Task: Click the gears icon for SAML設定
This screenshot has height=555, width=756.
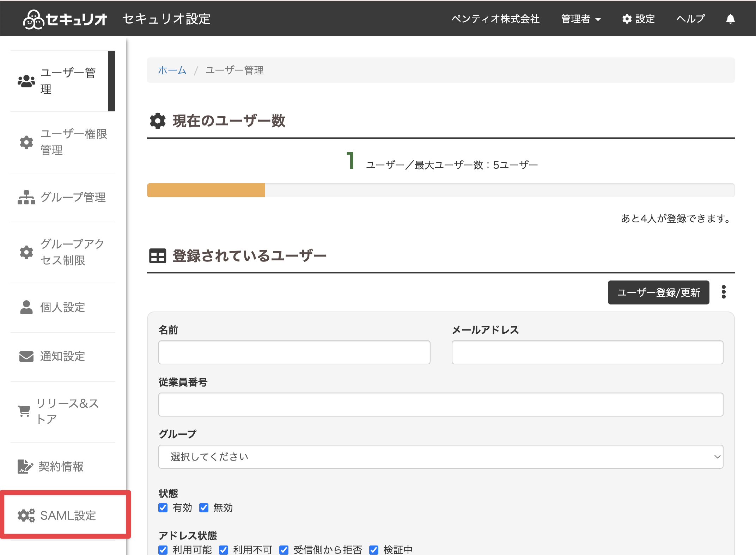Action: tap(26, 516)
